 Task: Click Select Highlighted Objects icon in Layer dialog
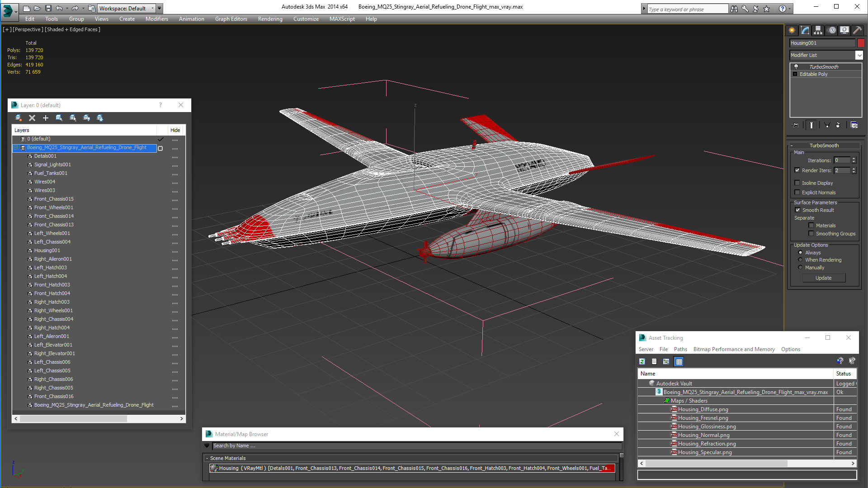(x=59, y=118)
